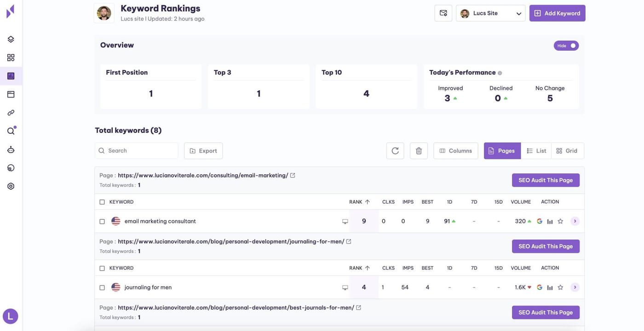Open the journaling-for-men page URL
Viewport: 644px width, 331px height.
231,242
